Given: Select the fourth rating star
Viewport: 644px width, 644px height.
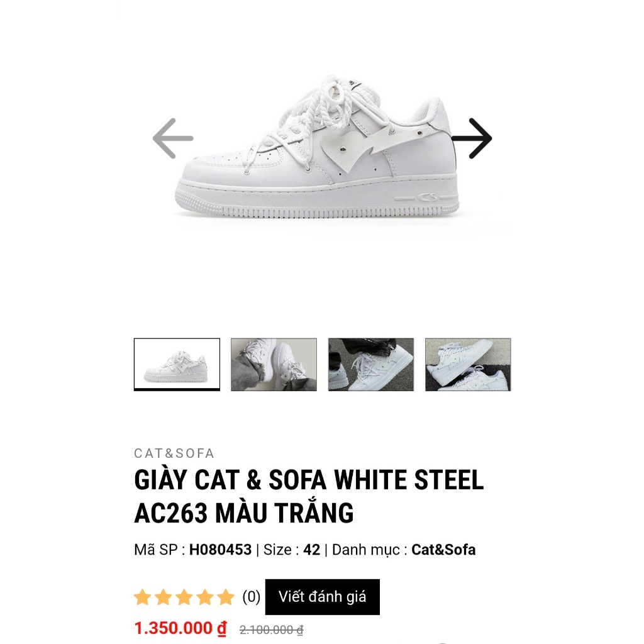Looking at the screenshot, I should pyautogui.click(x=204, y=597).
